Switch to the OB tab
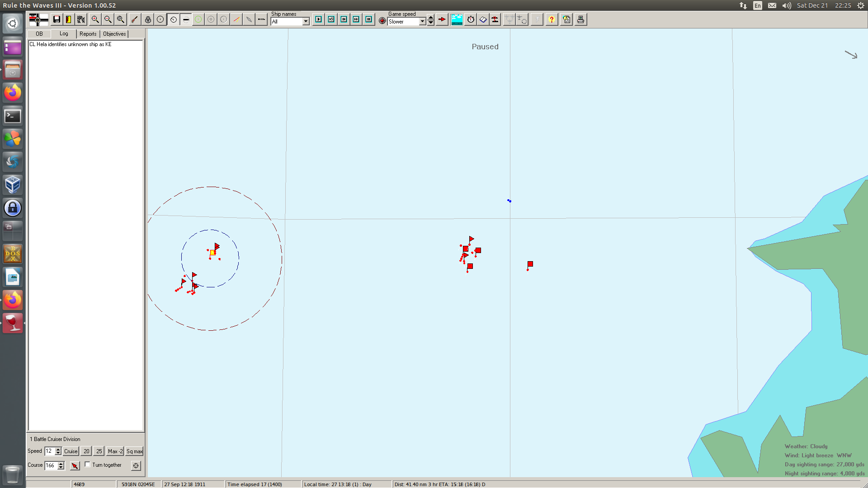868x488 pixels. point(39,34)
